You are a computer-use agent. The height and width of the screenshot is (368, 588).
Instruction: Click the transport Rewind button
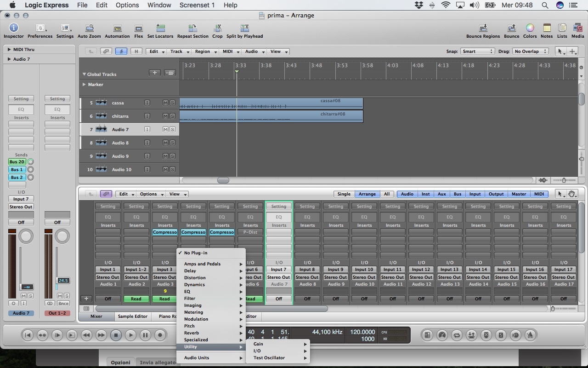tap(86, 335)
